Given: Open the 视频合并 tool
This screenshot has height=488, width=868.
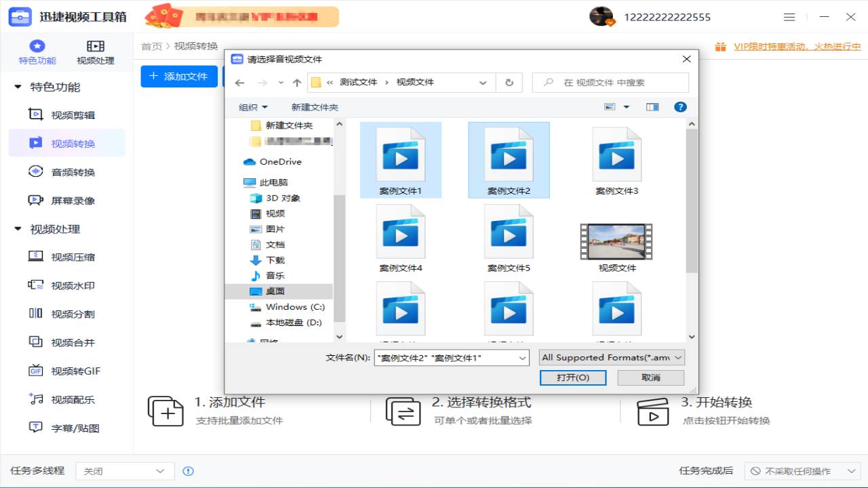Looking at the screenshot, I should pyautogui.click(x=66, y=342).
